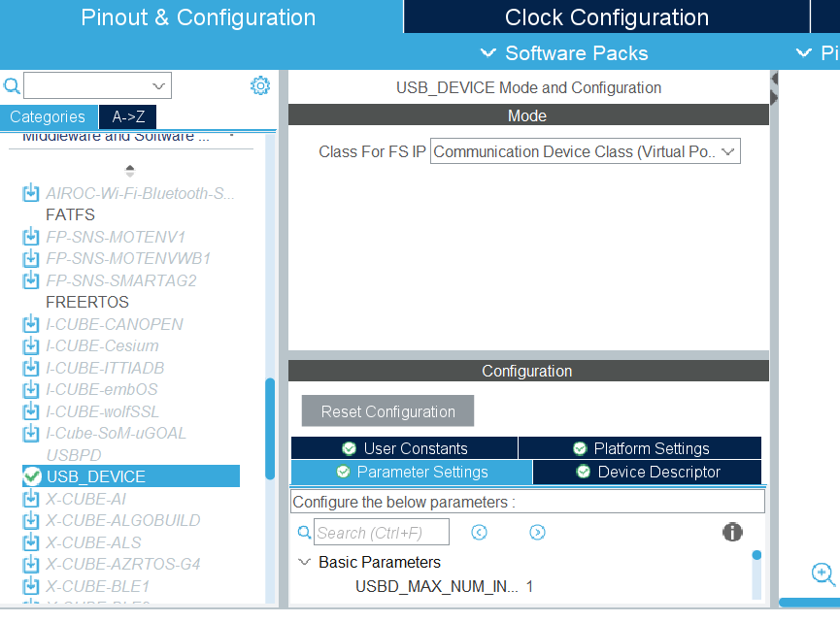840x622 pixels.
Task: Click the magnifier inside the parameter search box
Action: (304, 533)
